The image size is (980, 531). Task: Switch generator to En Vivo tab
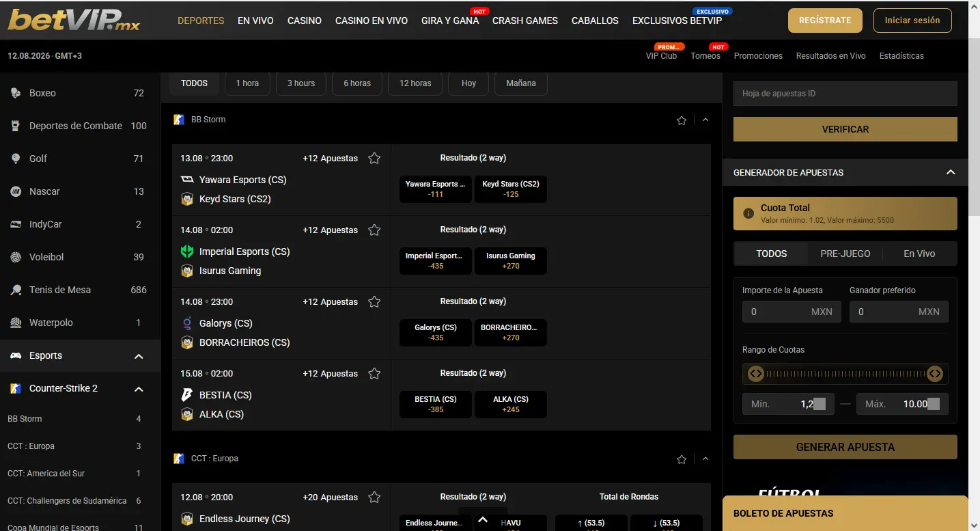919,254
